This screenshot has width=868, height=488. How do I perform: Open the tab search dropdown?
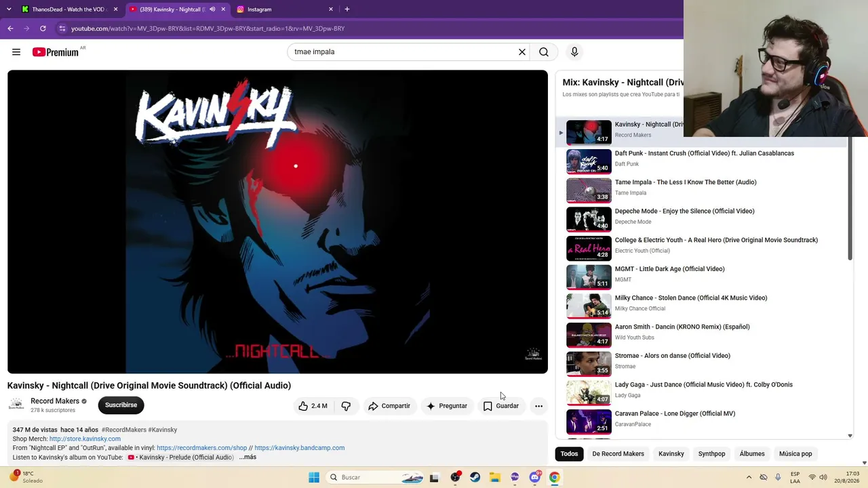[x=9, y=9]
